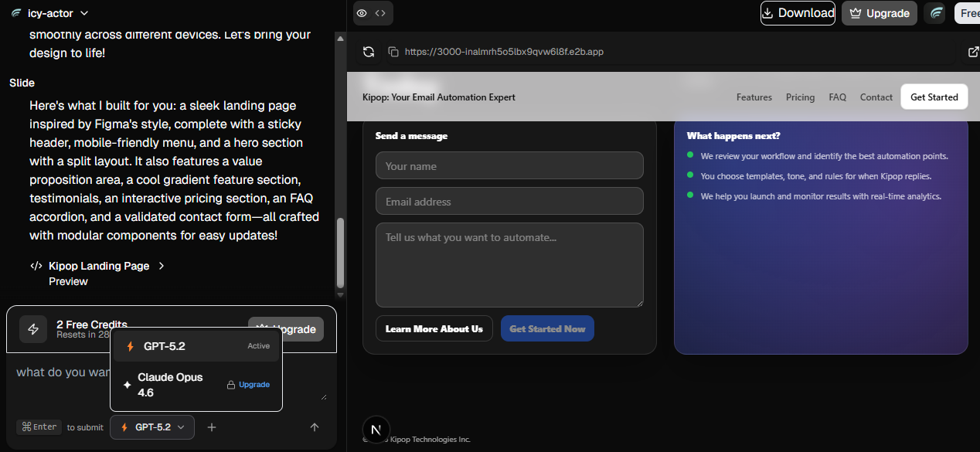Click Learn More About Us button
This screenshot has height=452, width=980.
tap(434, 328)
